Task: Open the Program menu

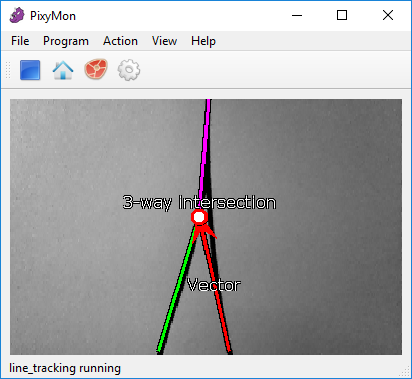Action: coord(66,41)
